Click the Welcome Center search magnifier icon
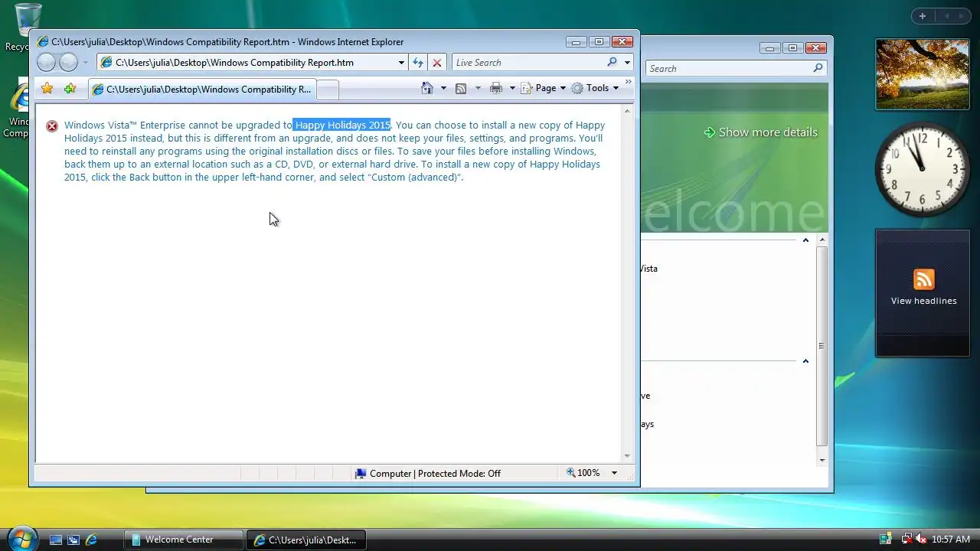980x551 pixels. [x=818, y=68]
